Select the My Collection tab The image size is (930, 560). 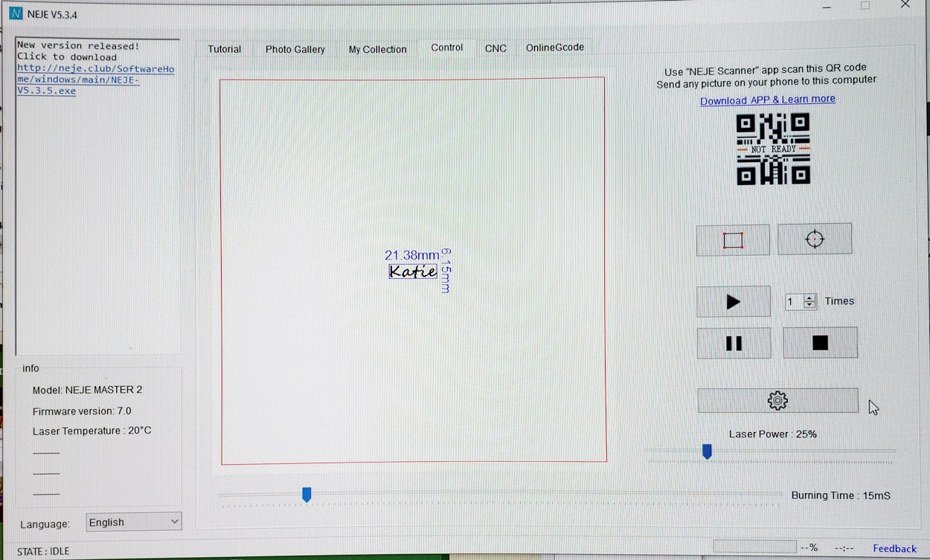click(x=377, y=49)
